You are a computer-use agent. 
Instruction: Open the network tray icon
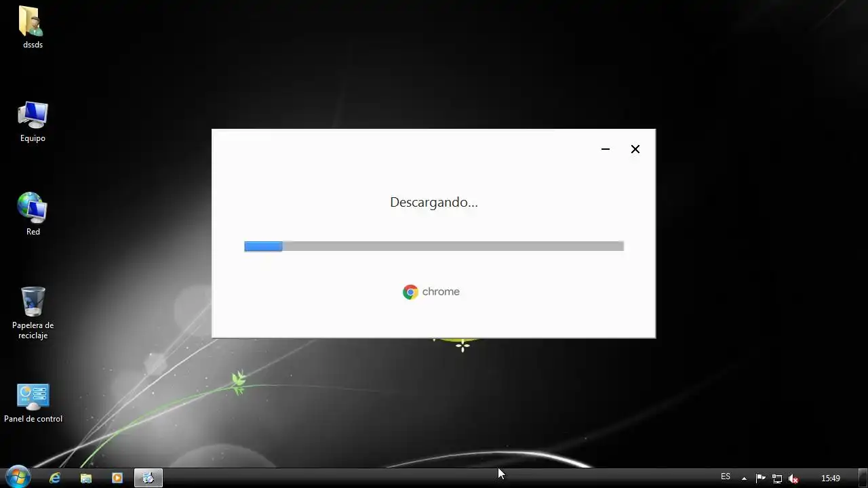click(777, 478)
